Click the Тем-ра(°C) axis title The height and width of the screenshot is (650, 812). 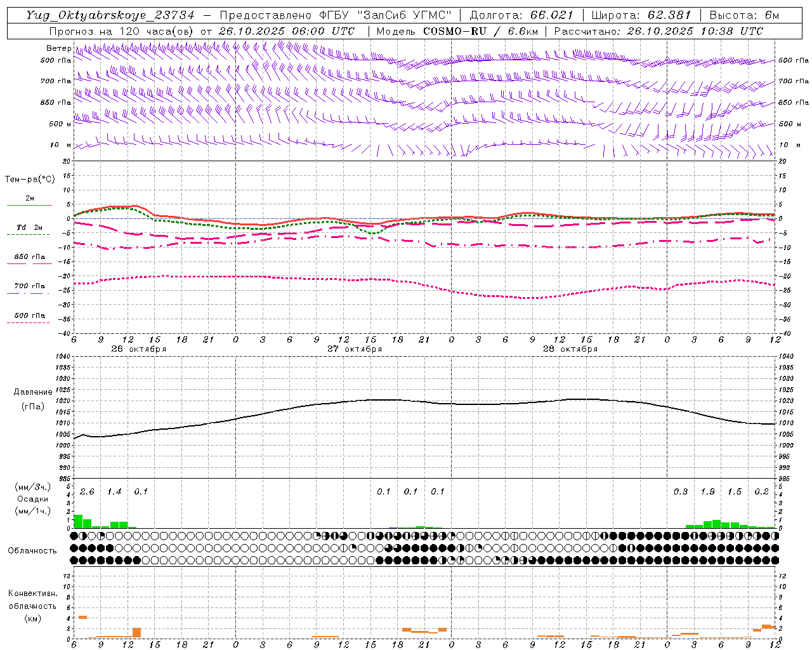(x=30, y=180)
